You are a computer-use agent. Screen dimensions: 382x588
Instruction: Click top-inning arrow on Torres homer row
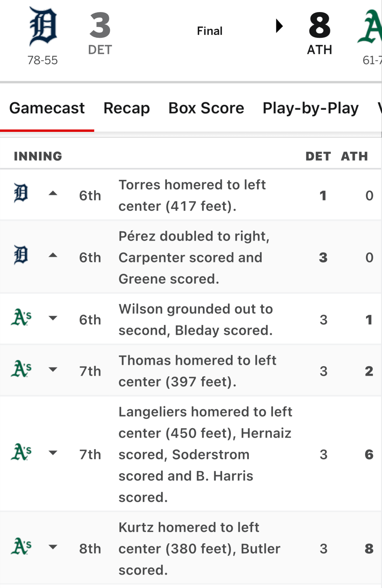(x=53, y=193)
